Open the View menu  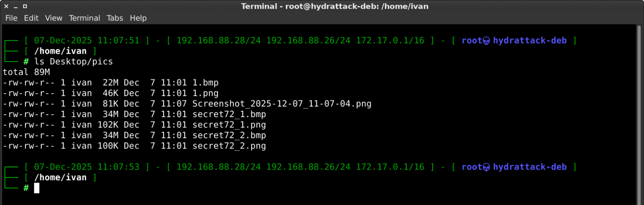tap(54, 18)
